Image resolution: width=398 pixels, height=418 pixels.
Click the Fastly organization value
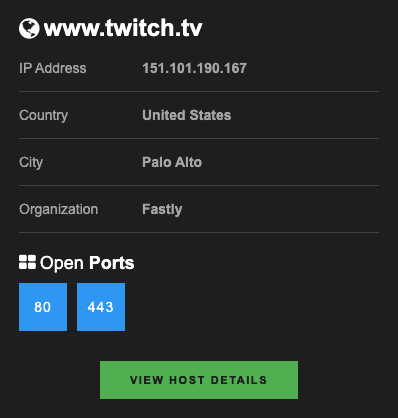[162, 210]
